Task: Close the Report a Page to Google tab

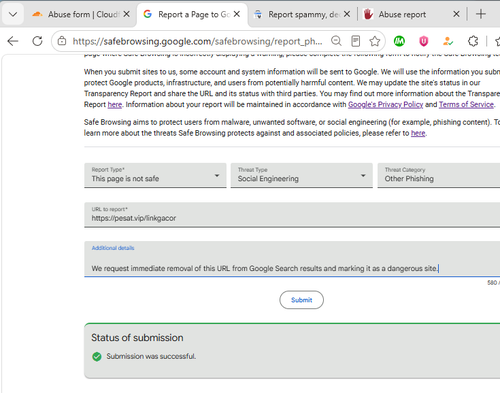Action: 237,14
